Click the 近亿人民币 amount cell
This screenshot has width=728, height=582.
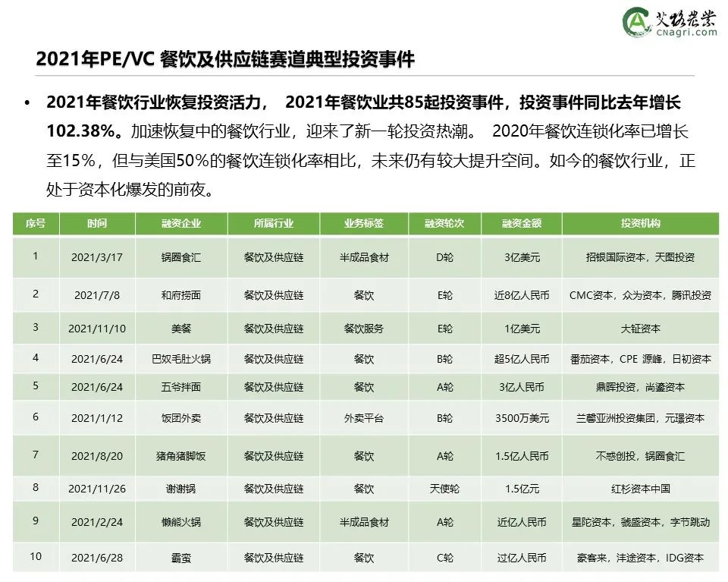point(522,522)
